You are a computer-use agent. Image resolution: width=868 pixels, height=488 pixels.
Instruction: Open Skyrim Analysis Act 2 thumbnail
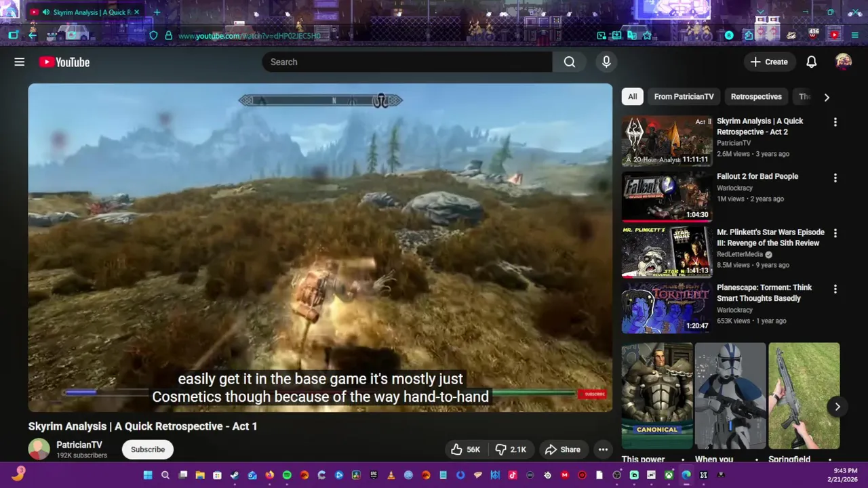(667, 141)
